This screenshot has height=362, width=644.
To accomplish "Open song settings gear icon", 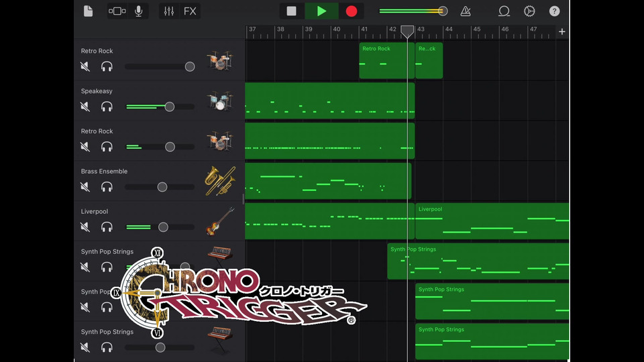I will click(529, 11).
